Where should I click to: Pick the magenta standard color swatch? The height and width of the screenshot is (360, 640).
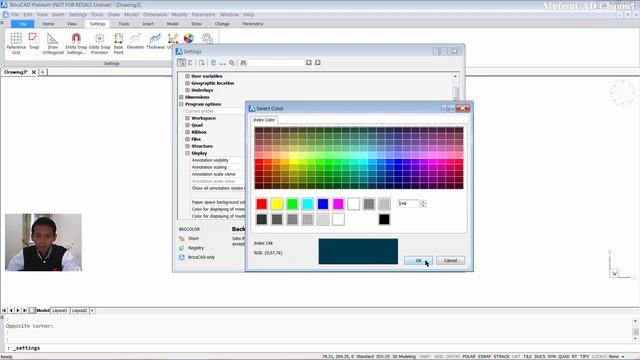[x=338, y=204]
